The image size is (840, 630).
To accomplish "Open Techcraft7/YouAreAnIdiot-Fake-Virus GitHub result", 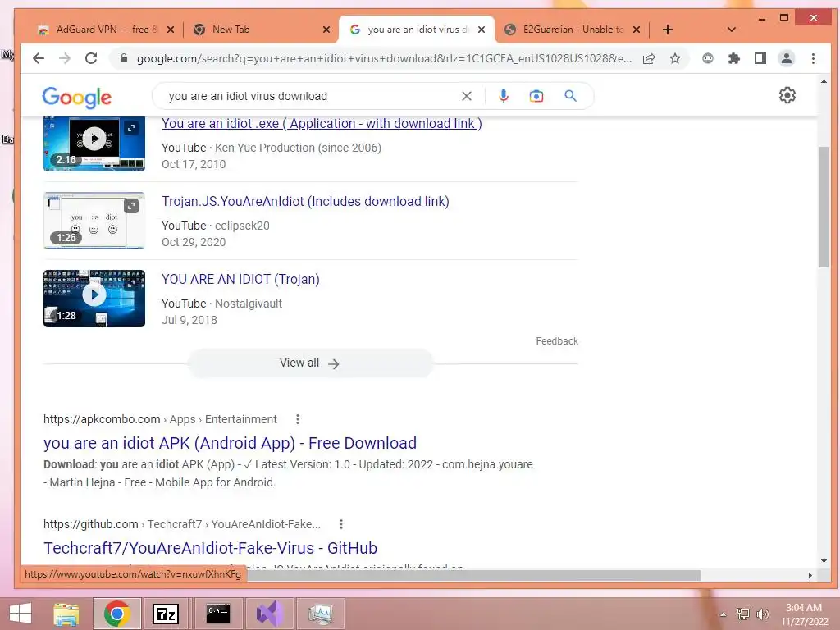I will [211, 548].
